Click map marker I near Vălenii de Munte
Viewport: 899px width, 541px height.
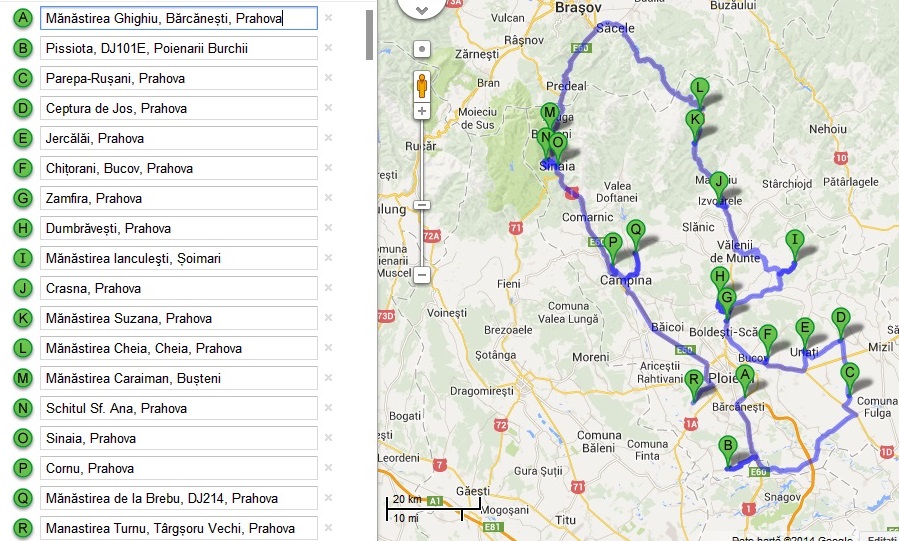point(794,240)
